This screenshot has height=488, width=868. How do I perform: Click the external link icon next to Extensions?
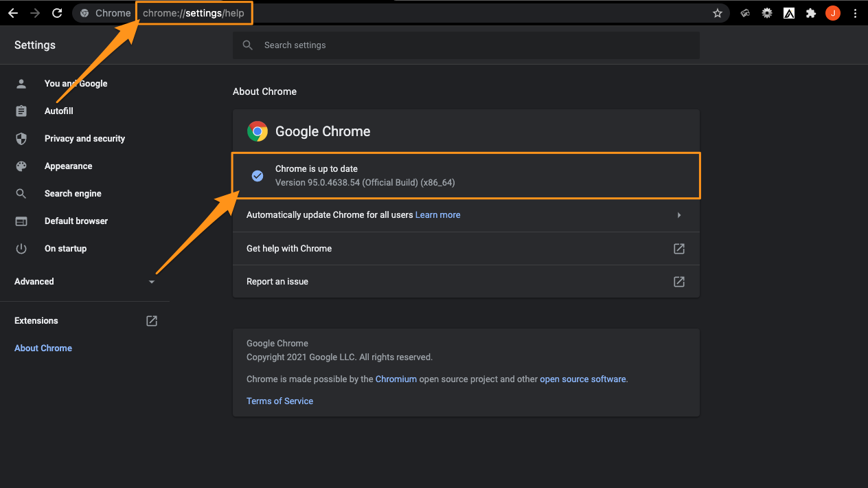pyautogui.click(x=152, y=321)
